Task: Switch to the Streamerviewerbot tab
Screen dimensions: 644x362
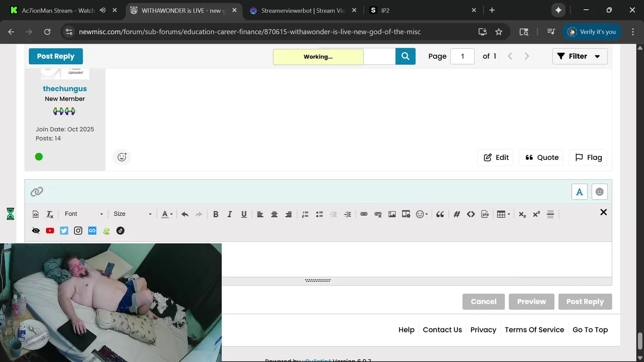Action: tap(305, 10)
